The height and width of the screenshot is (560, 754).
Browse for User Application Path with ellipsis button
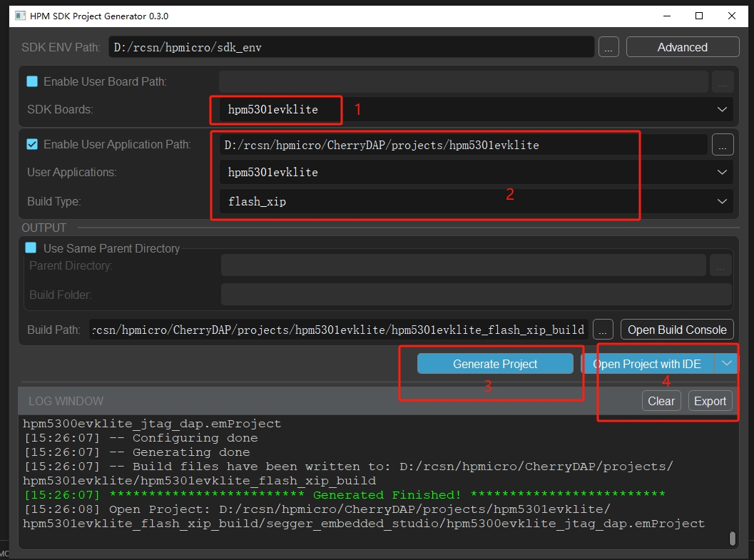723,144
